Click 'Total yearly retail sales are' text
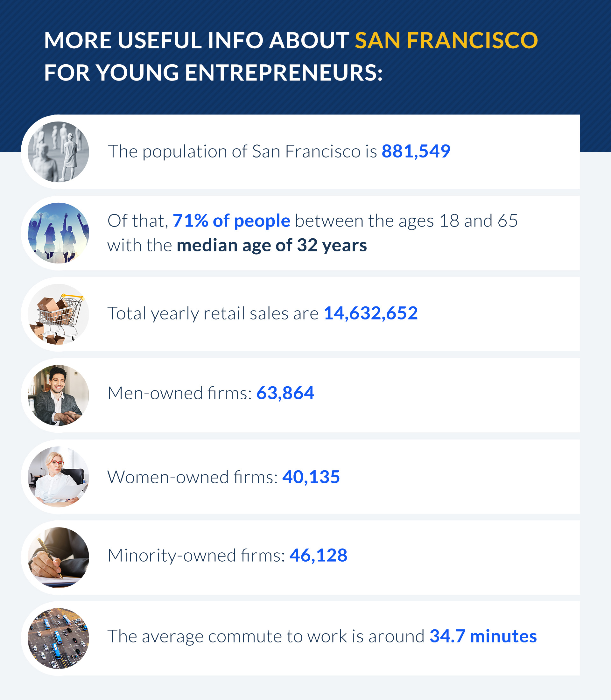The width and height of the screenshot is (611, 700). (213, 314)
